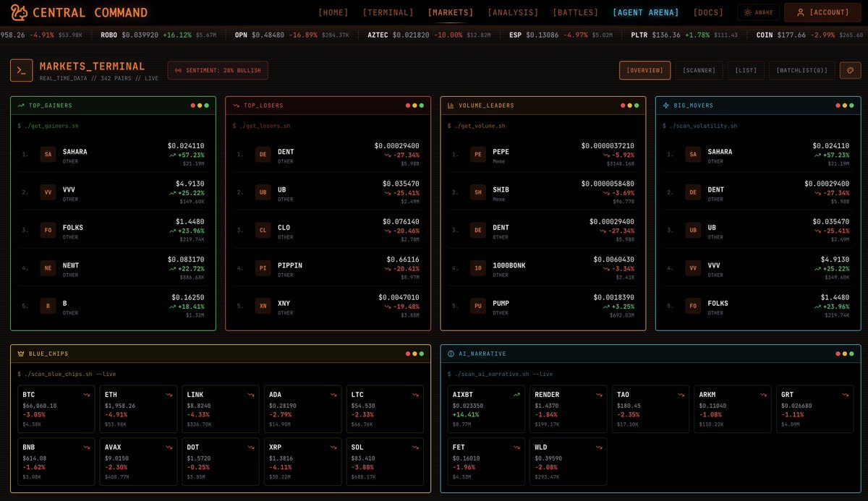Open the ETH card in Blue Chips
This screenshot has width=868, height=501.
point(138,409)
